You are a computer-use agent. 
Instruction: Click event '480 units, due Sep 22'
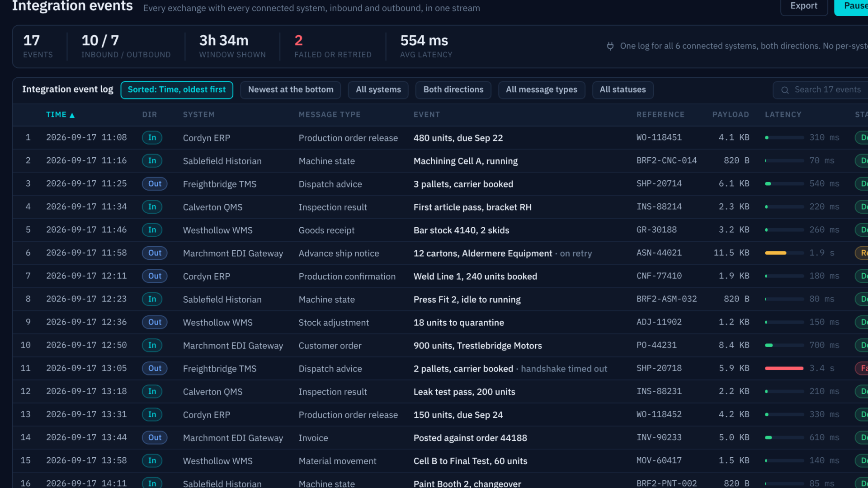458,138
